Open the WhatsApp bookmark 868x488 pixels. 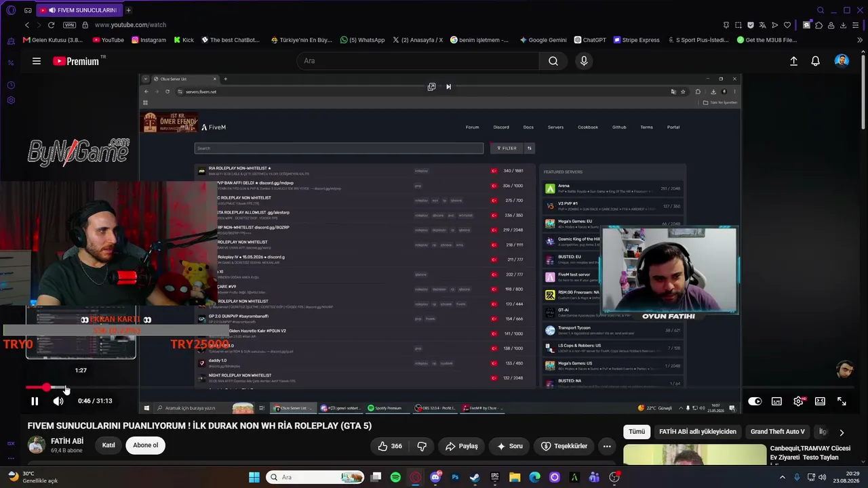[x=363, y=40]
